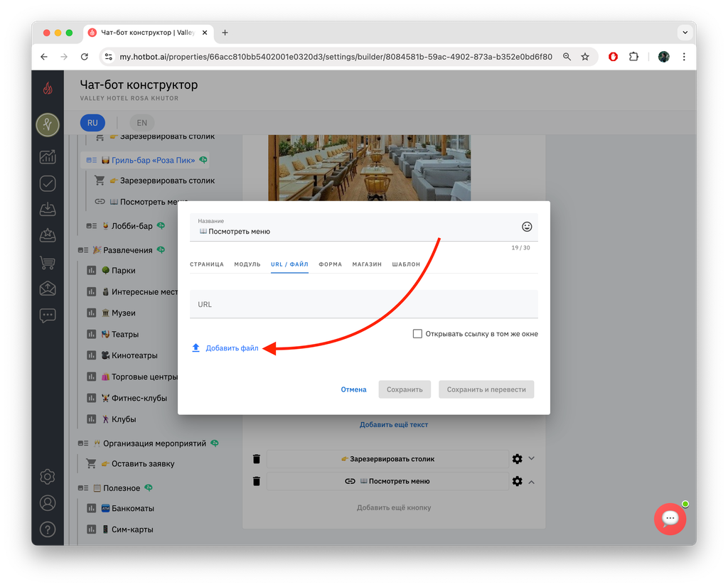Select the ФОРМА tab

tap(330, 264)
